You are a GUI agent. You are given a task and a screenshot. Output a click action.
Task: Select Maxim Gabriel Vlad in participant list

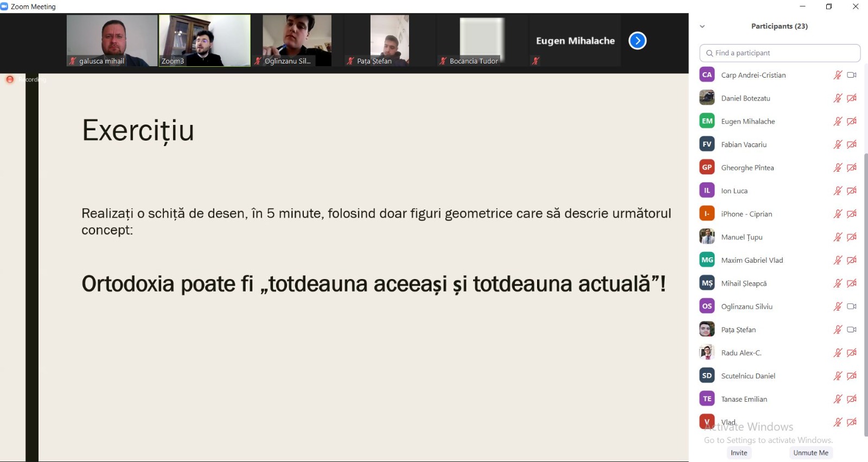(752, 260)
